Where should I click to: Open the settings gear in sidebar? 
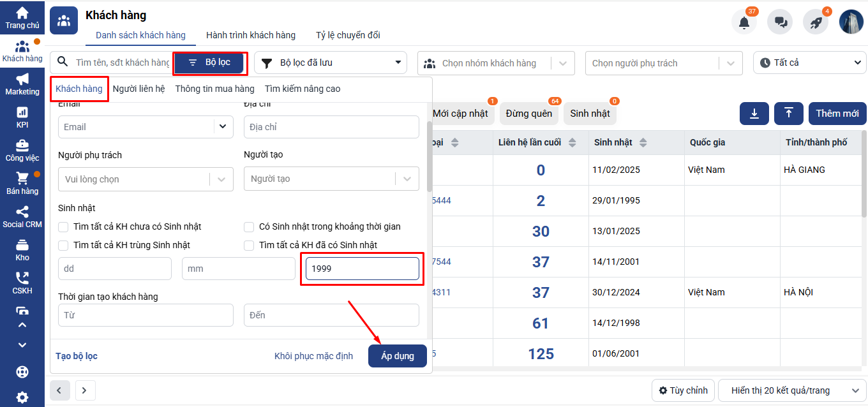[x=22, y=397]
